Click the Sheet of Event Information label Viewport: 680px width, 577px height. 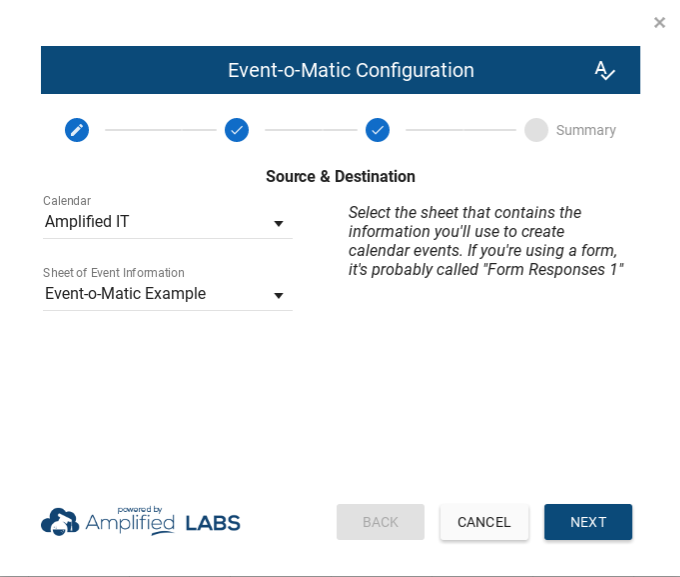[x=114, y=273]
